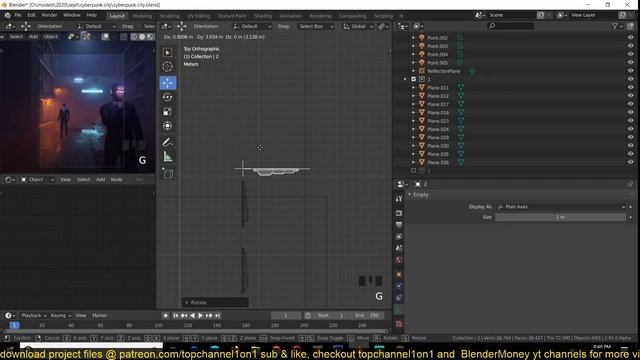Screen dimensions: 640x360
Task: Click the timeline editor type icon
Action: click(10, 316)
